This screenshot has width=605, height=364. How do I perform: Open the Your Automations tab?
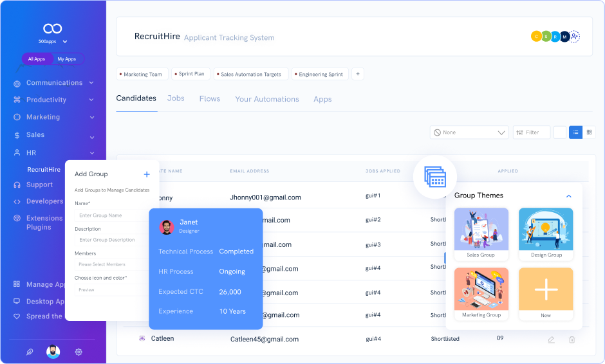266,99
